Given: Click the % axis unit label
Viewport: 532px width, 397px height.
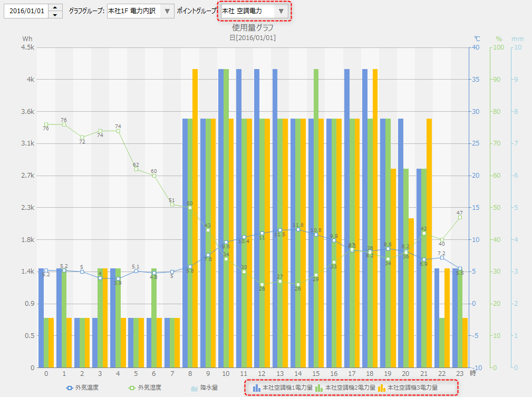Looking at the screenshot, I should point(498,38).
